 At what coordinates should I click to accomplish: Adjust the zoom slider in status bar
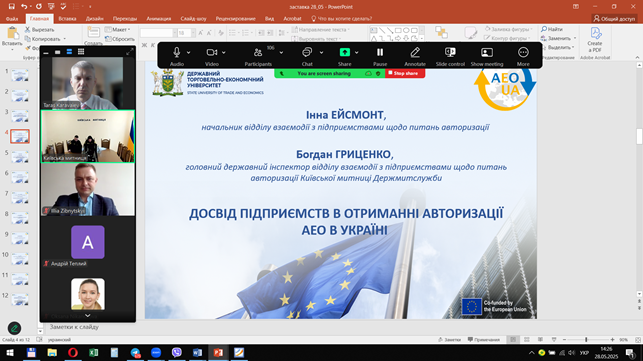586,340
